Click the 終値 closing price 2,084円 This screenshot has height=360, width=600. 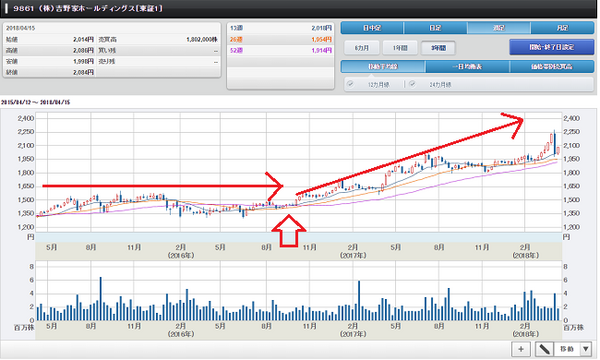pyautogui.click(x=83, y=72)
